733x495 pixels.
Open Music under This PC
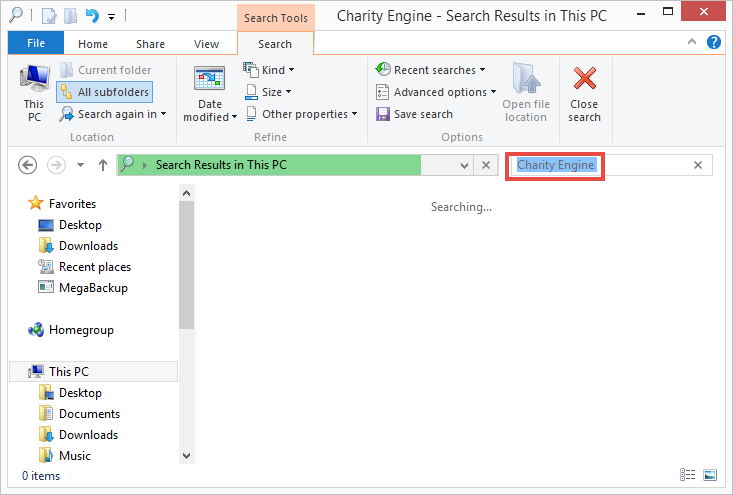pyautogui.click(x=65, y=455)
